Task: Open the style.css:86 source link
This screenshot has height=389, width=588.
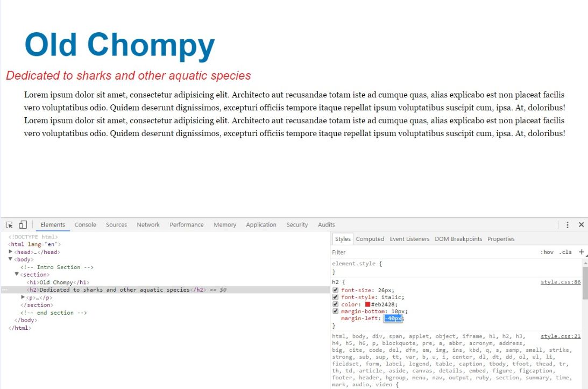Action: (x=561, y=282)
